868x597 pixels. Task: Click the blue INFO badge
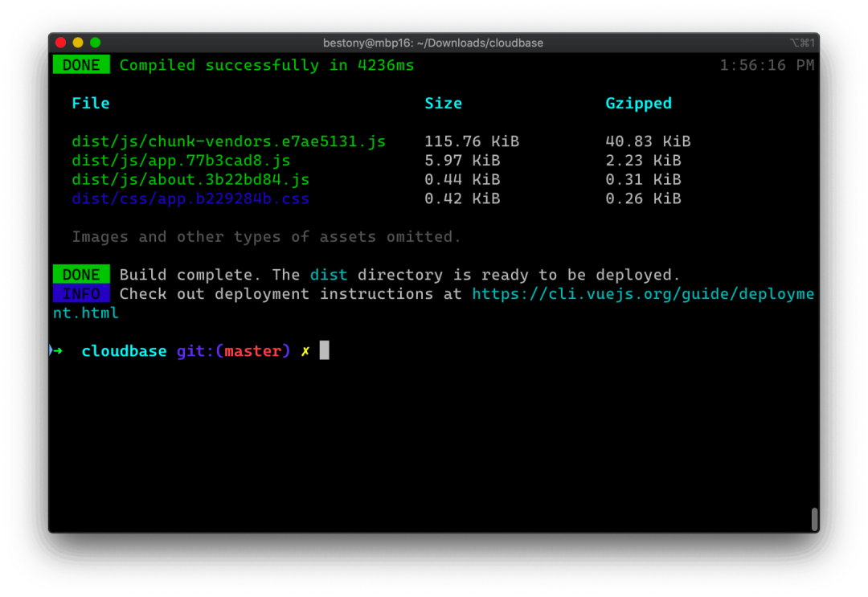pyautogui.click(x=81, y=293)
